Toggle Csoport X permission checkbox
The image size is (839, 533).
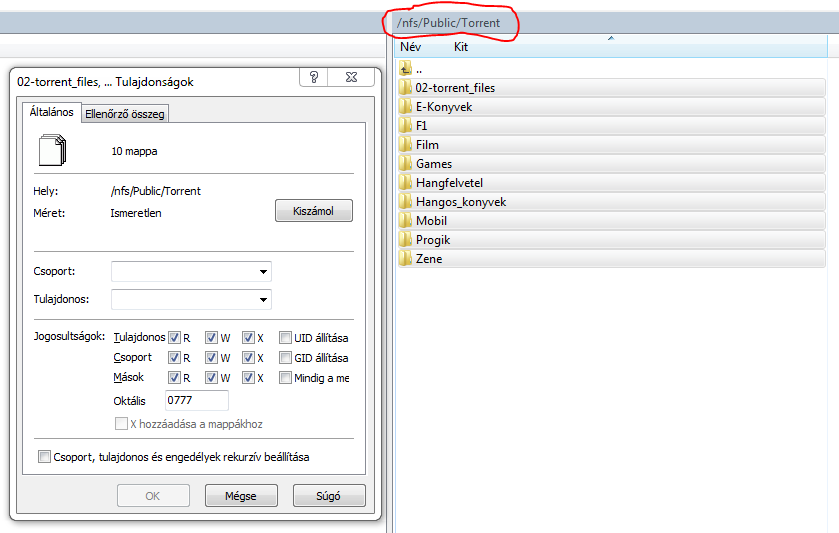[x=248, y=357]
